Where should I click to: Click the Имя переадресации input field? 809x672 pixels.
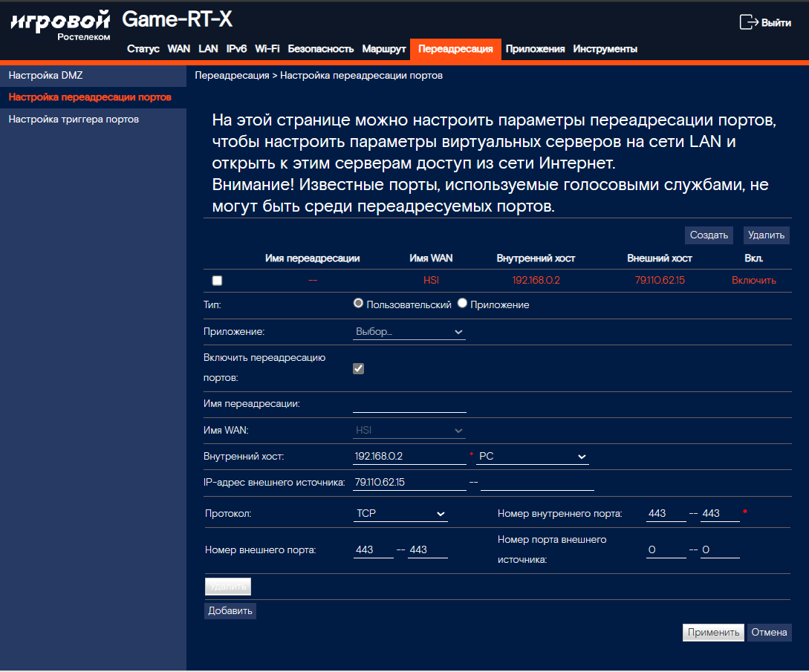click(x=409, y=404)
